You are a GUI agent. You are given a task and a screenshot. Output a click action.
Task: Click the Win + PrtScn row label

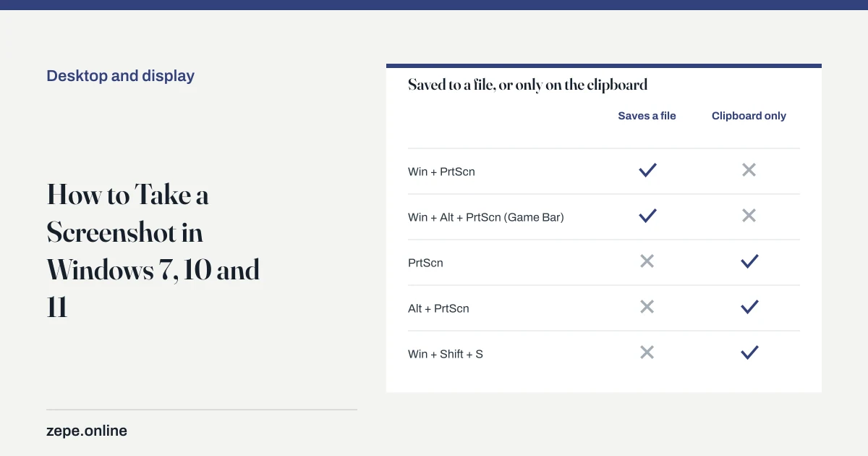[x=441, y=172]
